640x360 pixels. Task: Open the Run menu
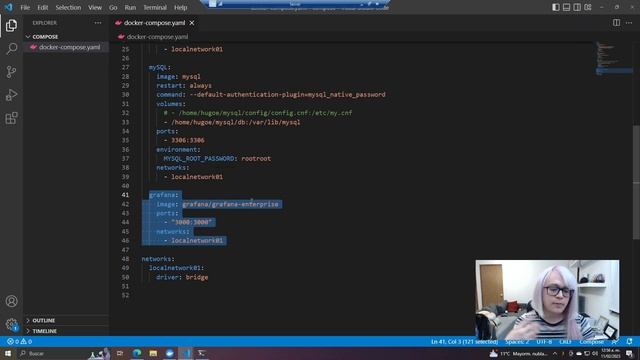[x=130, y=7]
